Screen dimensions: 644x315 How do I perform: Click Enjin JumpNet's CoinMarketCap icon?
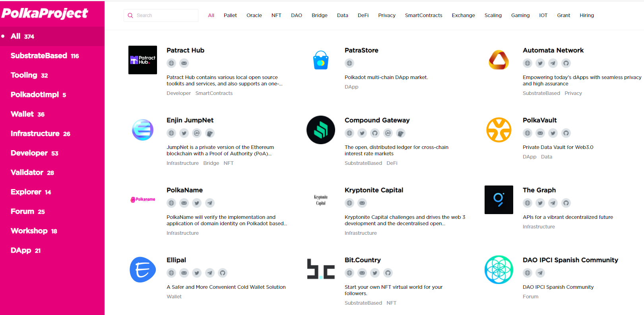(x=197, y=133)
